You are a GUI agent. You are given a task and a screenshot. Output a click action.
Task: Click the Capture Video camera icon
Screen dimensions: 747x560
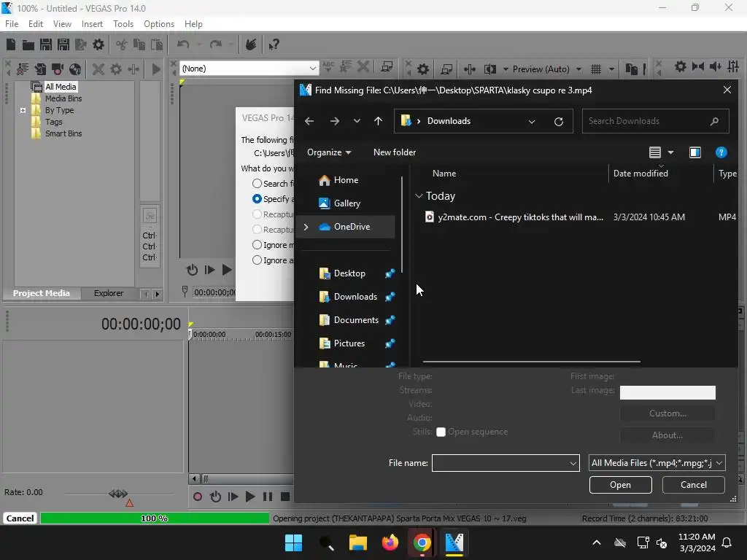tap(58, 69)
